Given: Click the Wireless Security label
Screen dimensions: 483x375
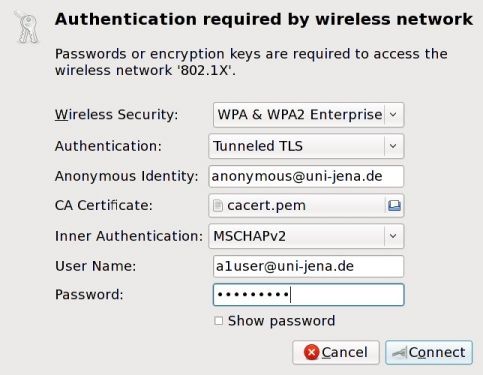Looking at the screenshot, I should click(116, 115).
